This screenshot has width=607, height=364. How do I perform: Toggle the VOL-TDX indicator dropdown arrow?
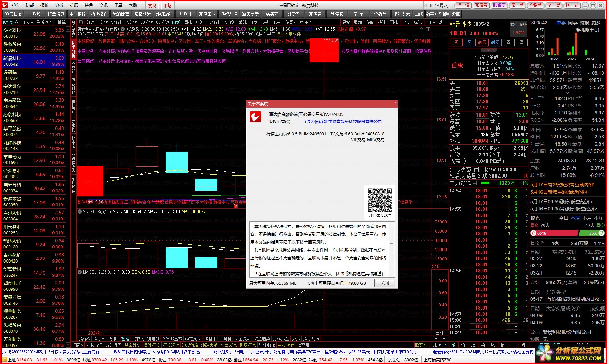80,211
